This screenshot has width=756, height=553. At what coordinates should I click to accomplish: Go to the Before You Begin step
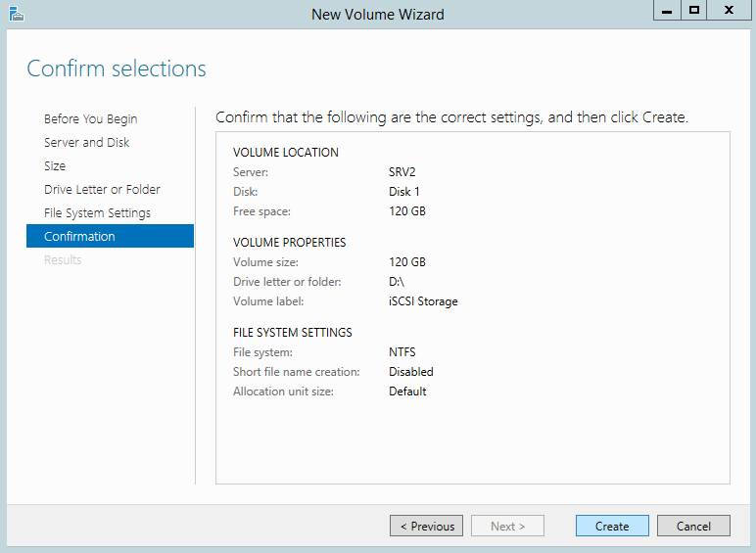[90, 119]
